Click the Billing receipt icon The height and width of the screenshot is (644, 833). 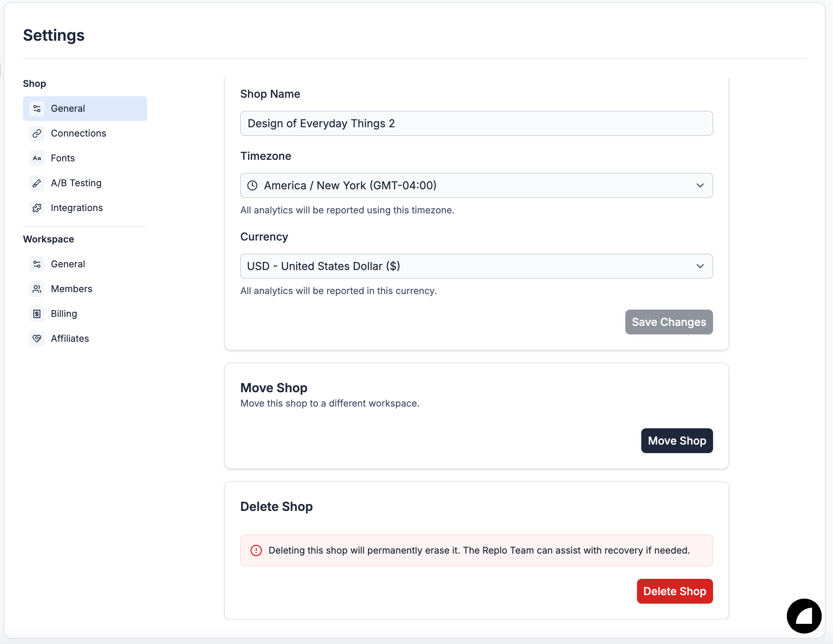point(37,314)
